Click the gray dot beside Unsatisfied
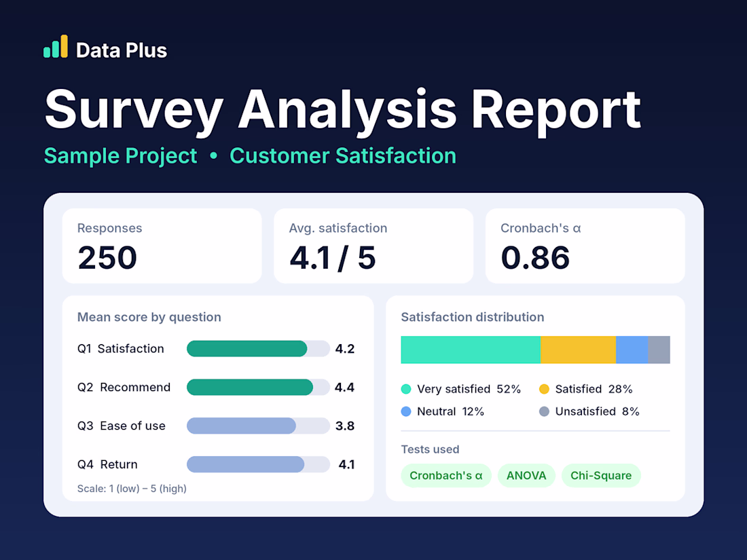The width and height of the screenshot is (747, 560). (544, 411)
